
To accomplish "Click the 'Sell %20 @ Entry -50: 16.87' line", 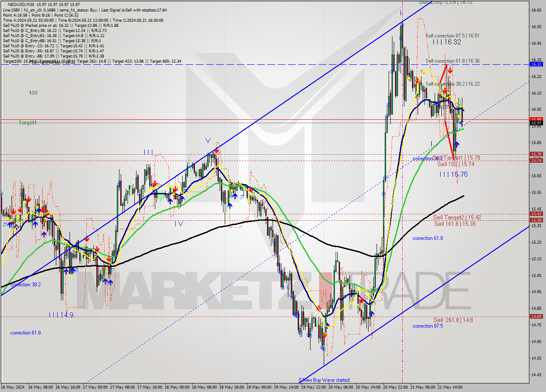I will tap(29, 51).
